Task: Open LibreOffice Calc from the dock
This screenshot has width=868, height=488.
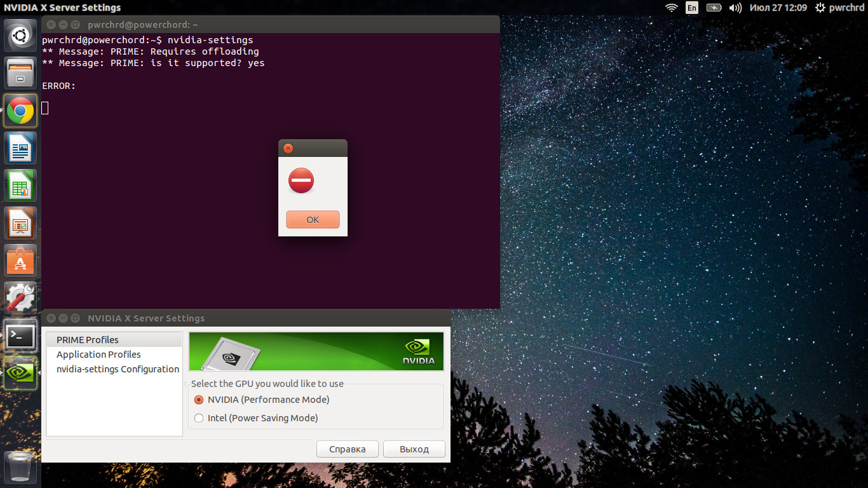Action: 20,186
